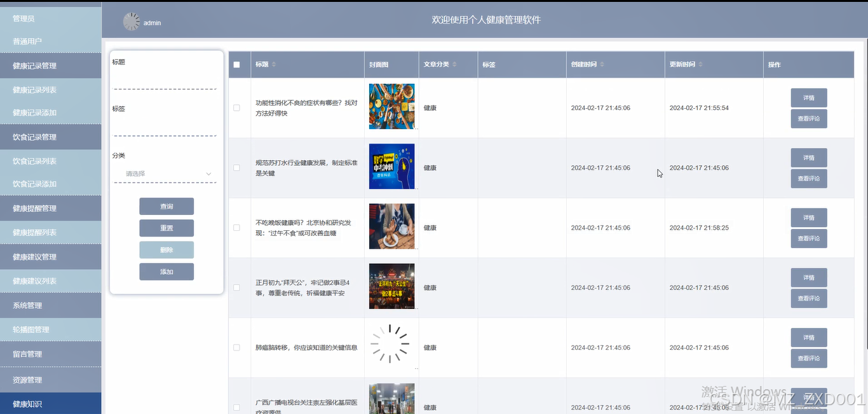Open 详情 for 正月初九拜天公 article
This screenshot has width=868, height=414.
(809, 277)
